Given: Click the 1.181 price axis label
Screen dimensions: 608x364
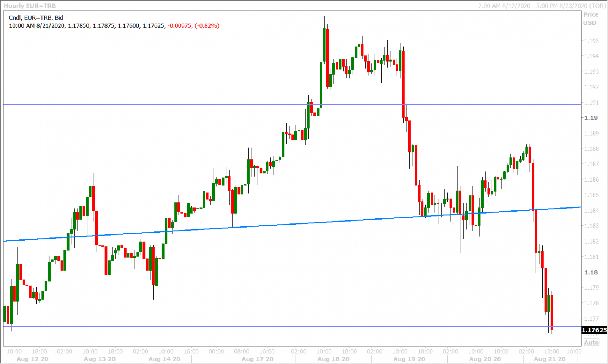Looking at the screenshot, I should [592, 257].
